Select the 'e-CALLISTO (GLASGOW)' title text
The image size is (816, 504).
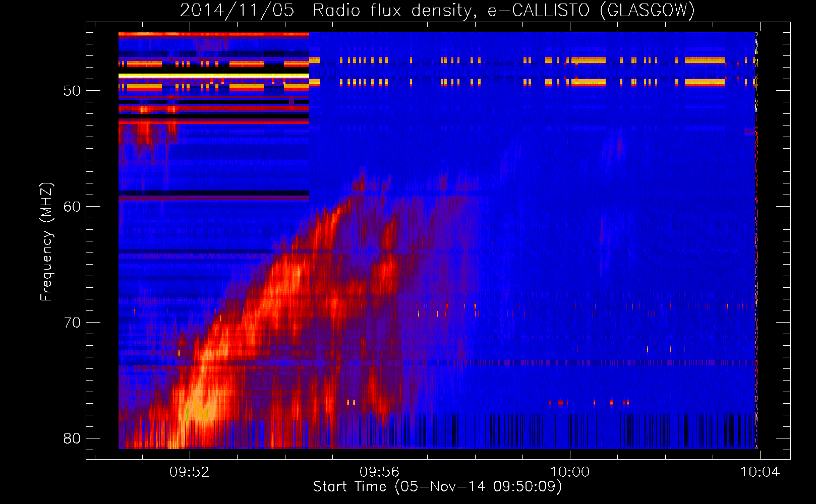click(x=591, y=11)
